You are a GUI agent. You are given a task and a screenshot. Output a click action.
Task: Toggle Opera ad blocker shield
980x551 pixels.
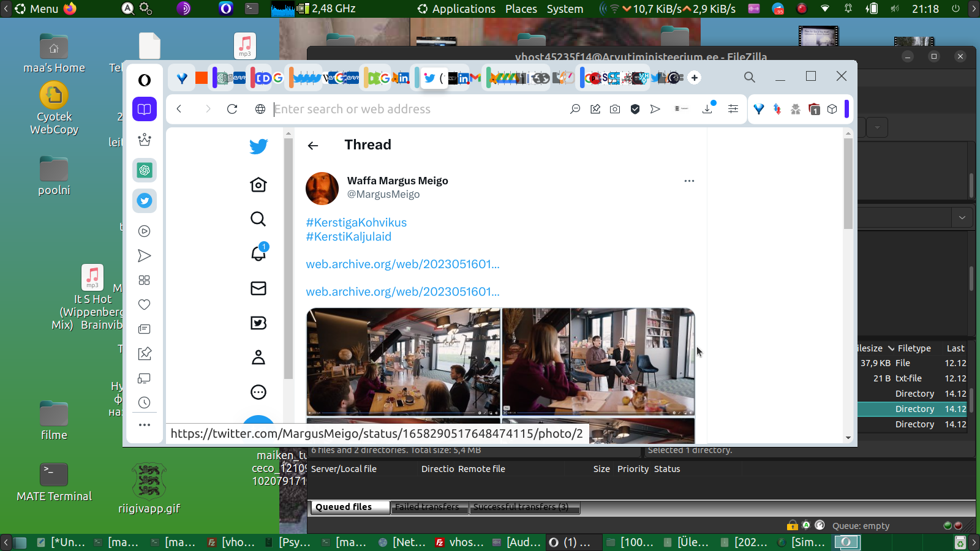[635, 109]
